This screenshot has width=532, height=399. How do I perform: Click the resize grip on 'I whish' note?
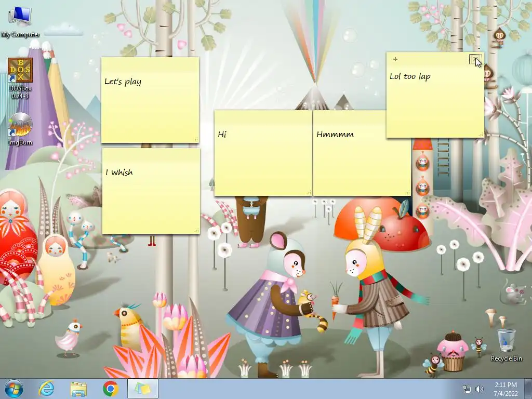pos(196,230)
